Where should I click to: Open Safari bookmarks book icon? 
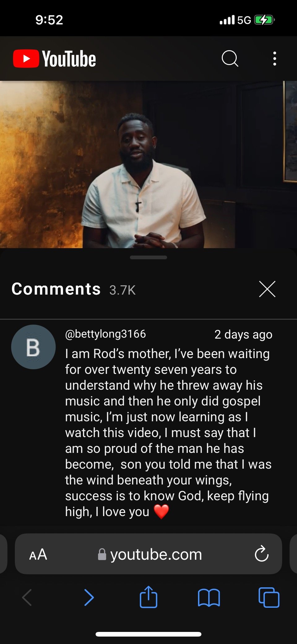point(209,597)
